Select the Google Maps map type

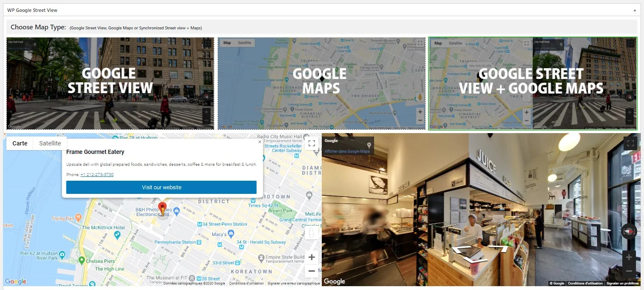(321, 83)
